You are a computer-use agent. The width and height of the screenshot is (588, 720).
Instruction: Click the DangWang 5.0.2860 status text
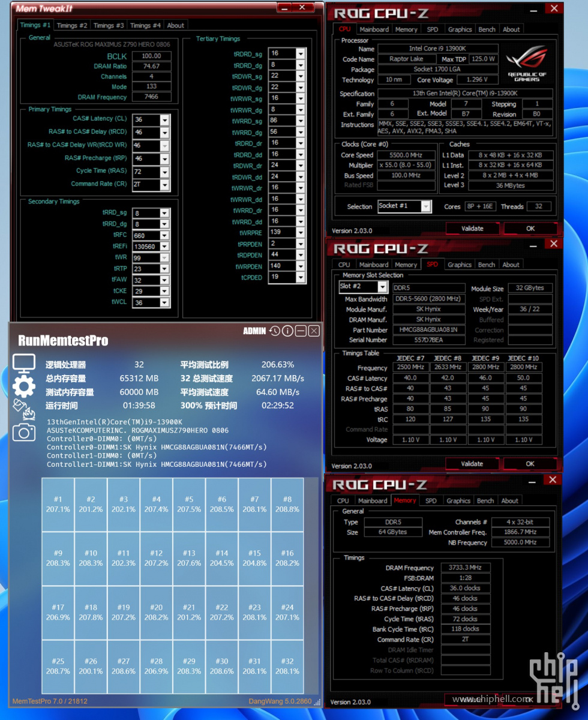pos(280,701)
